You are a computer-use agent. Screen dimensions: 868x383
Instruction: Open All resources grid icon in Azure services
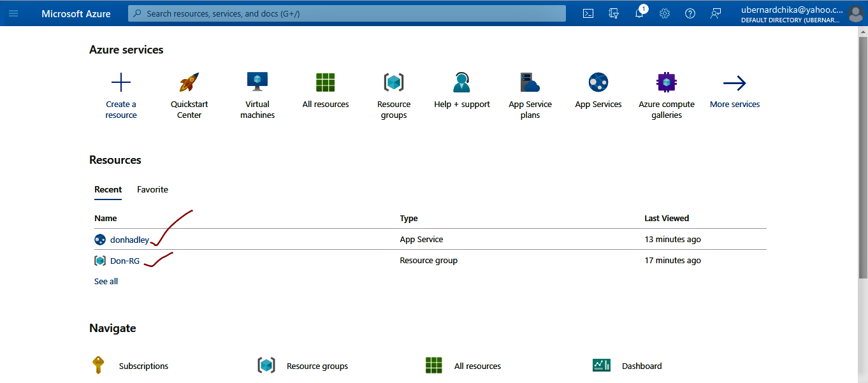(326, 82)
